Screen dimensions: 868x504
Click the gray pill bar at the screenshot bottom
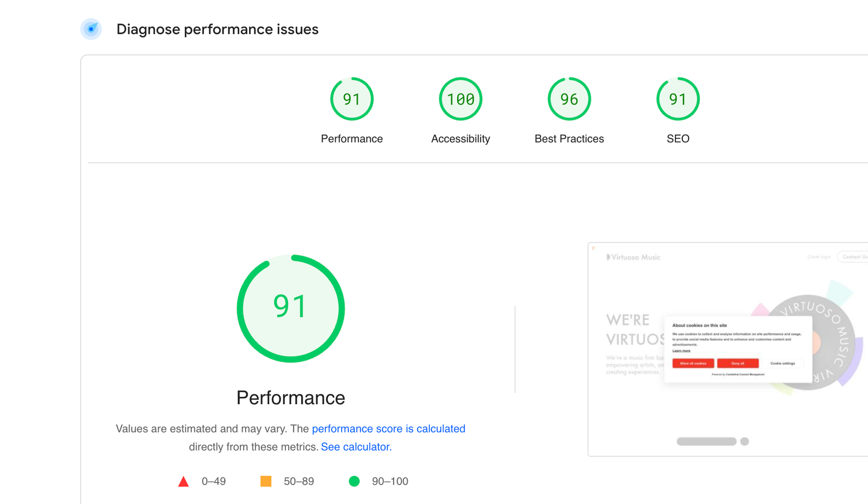coord(706,442)
